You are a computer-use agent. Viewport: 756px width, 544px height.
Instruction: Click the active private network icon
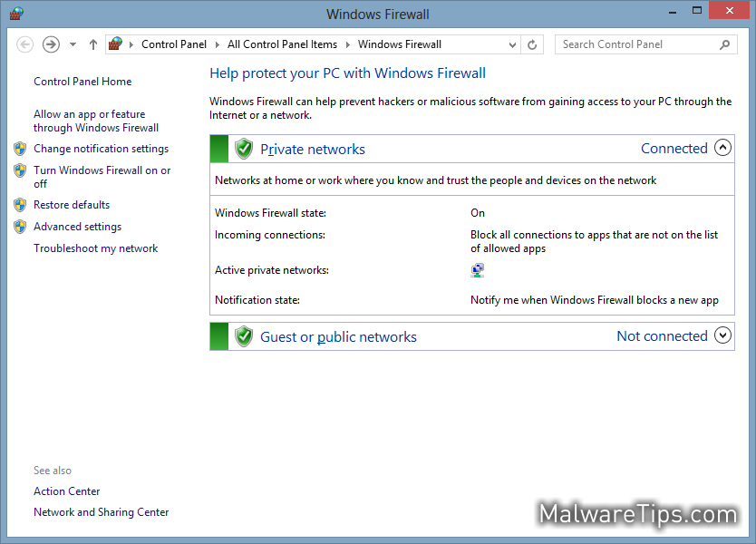478,270
